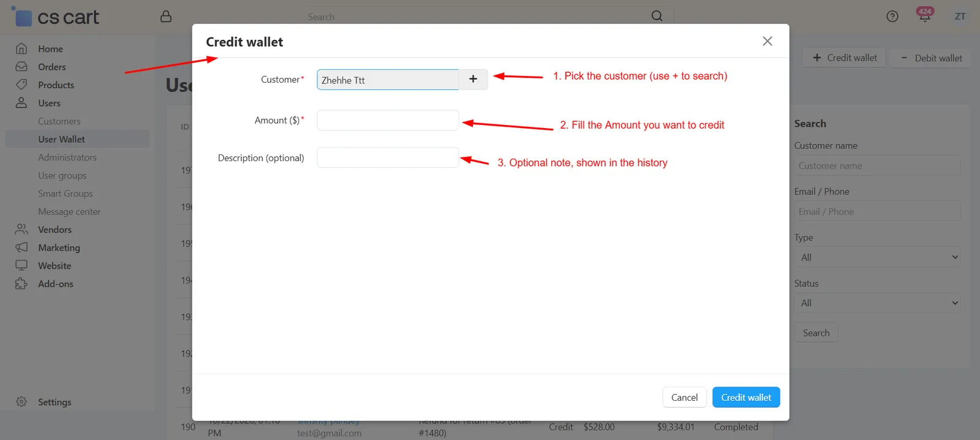The height and width of the screenshot is (440, 980).
Task: Click the Products tag icon
Action: 21,85
